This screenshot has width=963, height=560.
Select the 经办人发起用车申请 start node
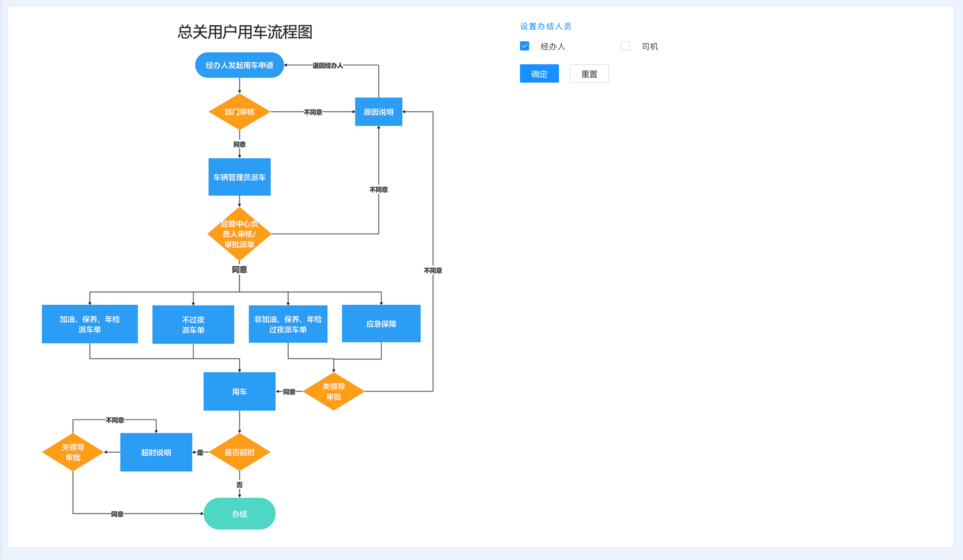point(239,65)
